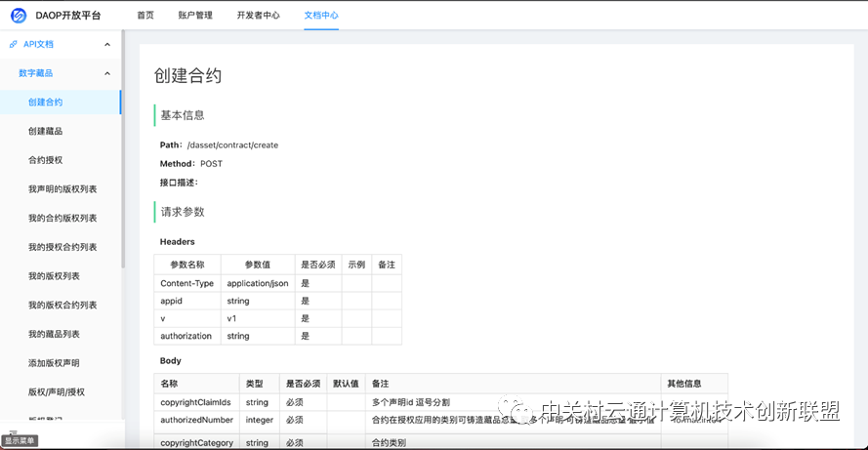
Task: Open 合约授权 documentation page
Action: click(45, 160)
